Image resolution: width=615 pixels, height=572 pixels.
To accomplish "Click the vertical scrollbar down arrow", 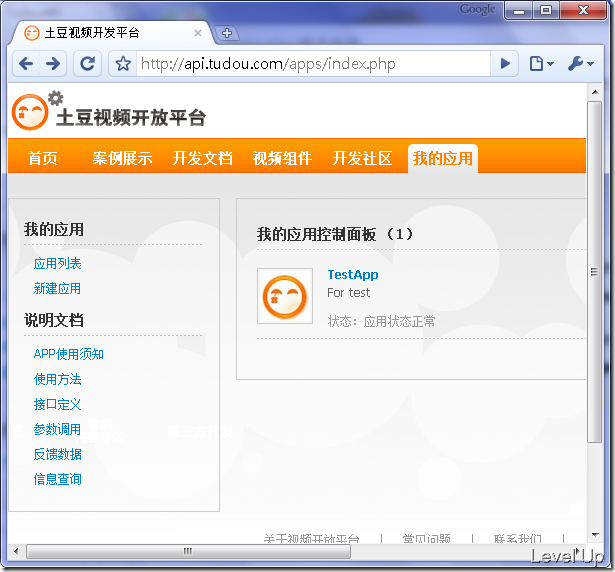I will (595, 535).
